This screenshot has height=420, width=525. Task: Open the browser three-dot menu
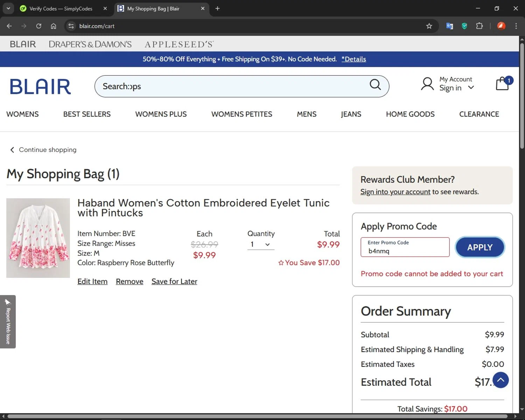pyautogui.click(x=516, y=26)
